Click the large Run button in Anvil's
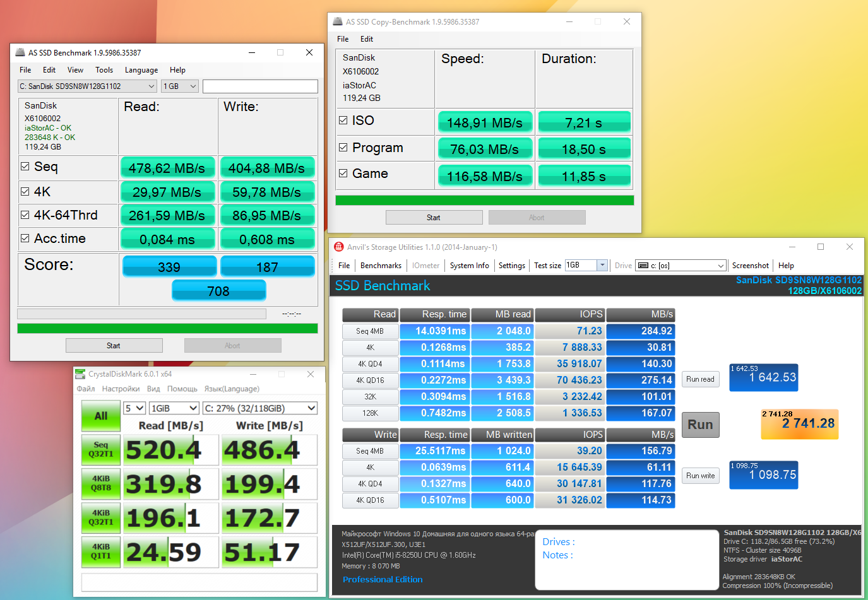 click(x=701, y=425)
